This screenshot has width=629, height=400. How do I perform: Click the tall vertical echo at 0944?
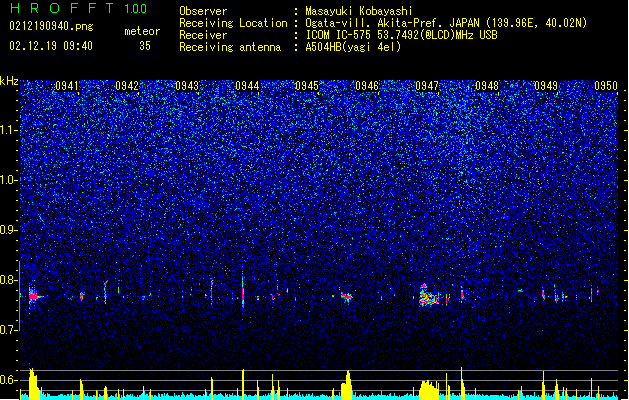pyautogui.click(x=243, y=290)
